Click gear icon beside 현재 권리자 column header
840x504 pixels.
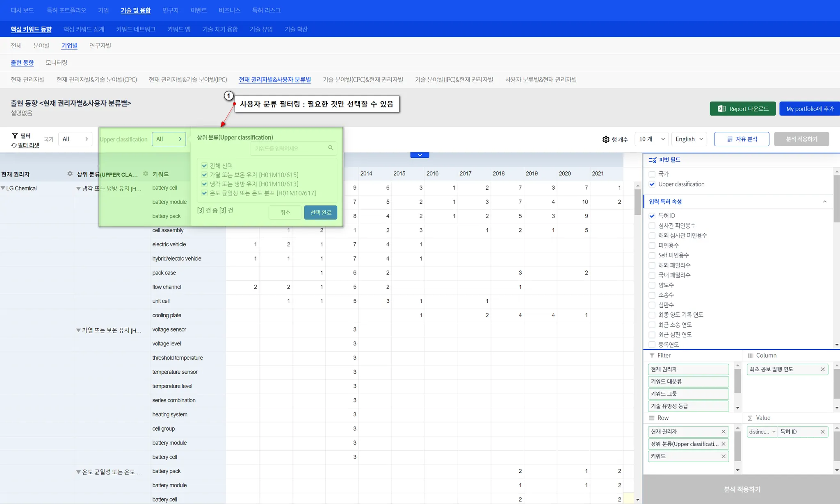click(x=70, y=174)
